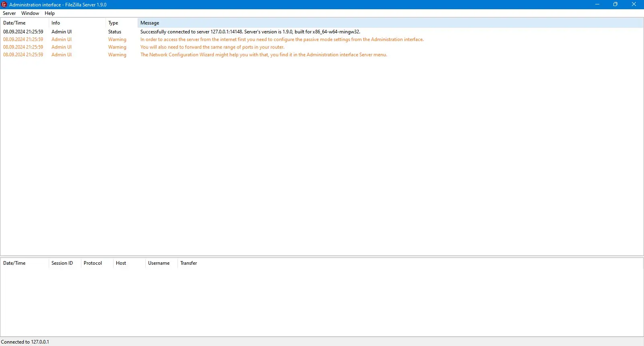This screenshot has width=644, height=346.
Task: Select the passive mode settings warning message
Action: pyautogui.click(x=282, y=39)
